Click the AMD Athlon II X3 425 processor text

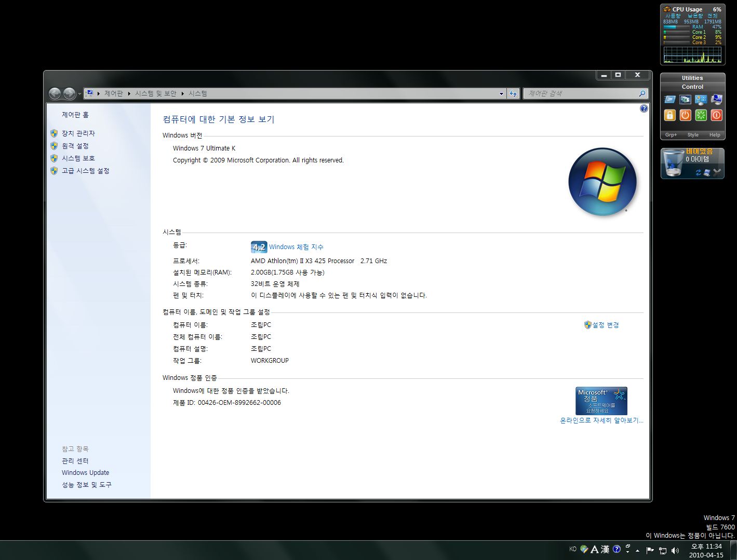point(319,261)
